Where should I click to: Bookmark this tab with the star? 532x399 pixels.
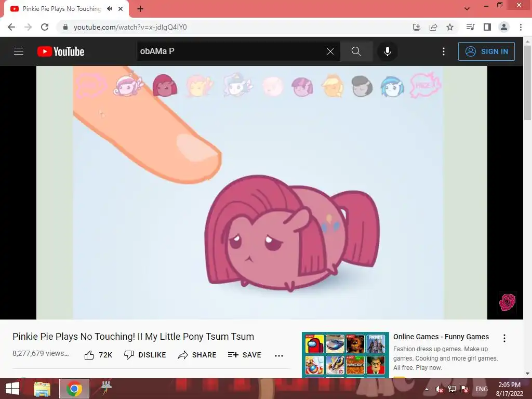point(449,27)
